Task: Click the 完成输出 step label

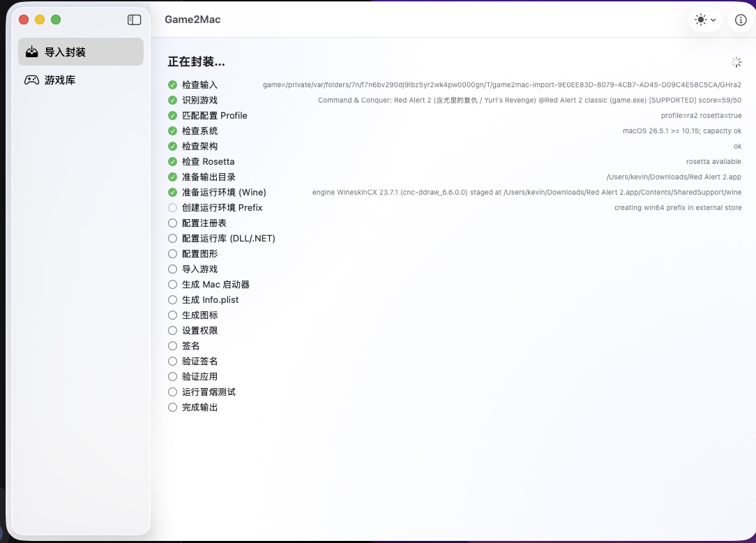Action: (199, 408)
